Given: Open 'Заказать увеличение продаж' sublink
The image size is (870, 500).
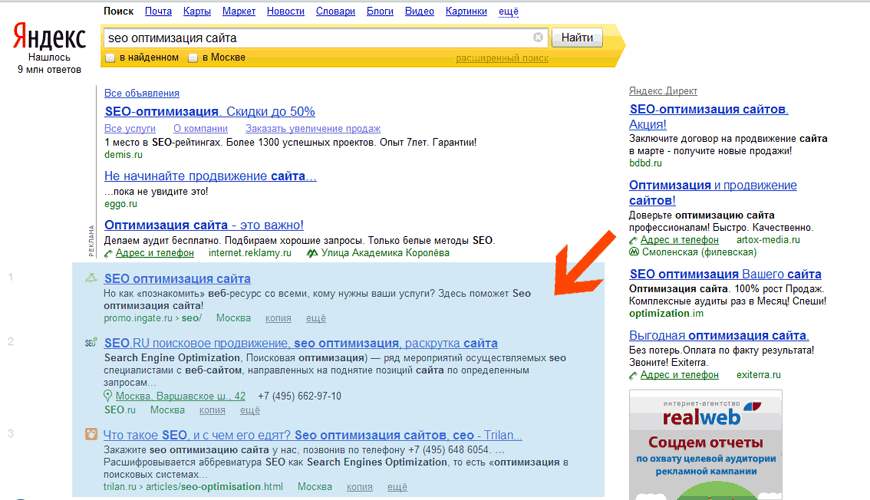Looking at the screenshot, I should coord(313,128).
